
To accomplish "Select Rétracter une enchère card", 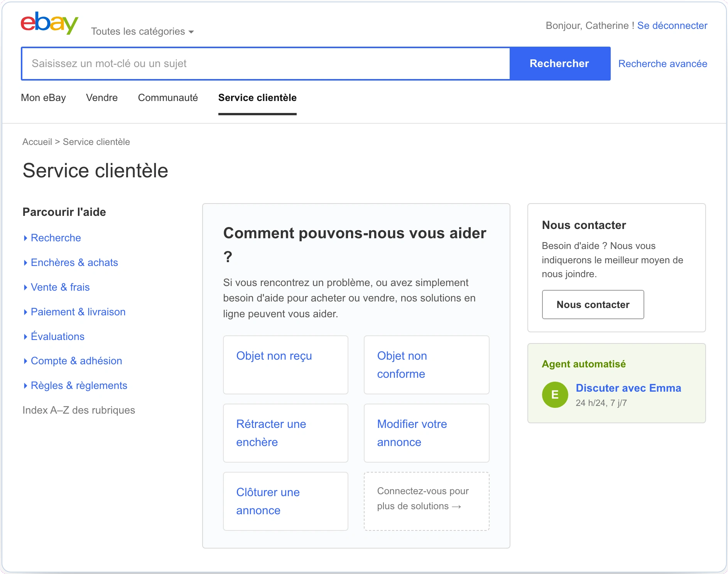I will tap(285, 433).
